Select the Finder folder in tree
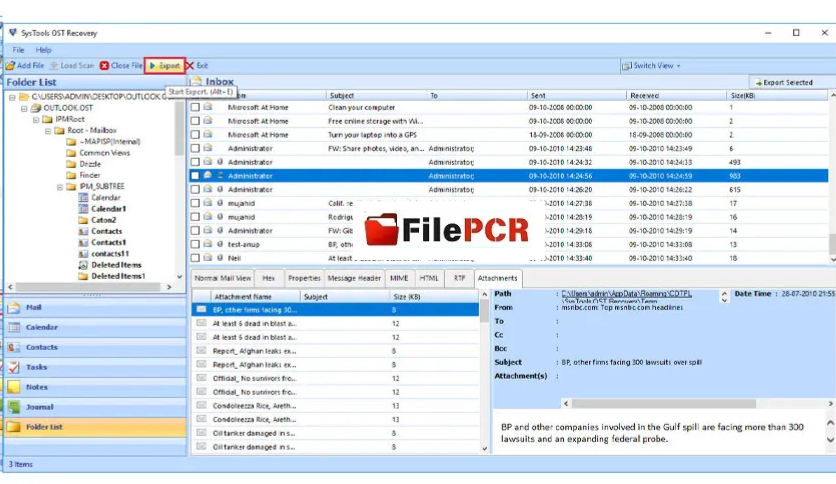836x484 pixels. [x=90, y=175]
